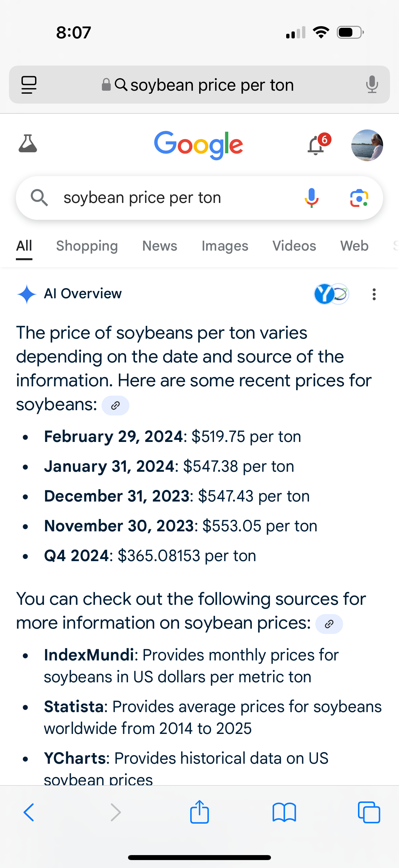Viewport: 399px width, 868px height.
Task: Expand source link chip after "soybeans:"
Action: point(115,405)
